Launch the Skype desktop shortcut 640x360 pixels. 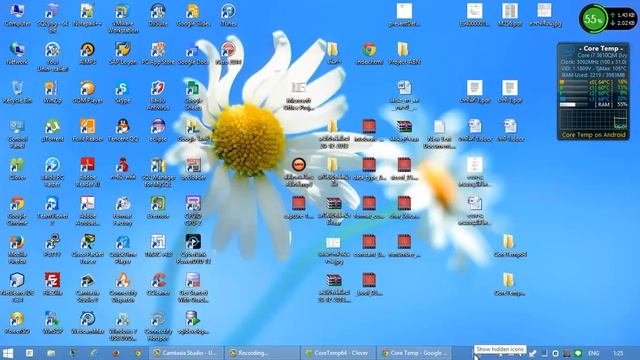click(x=123, y=92)
